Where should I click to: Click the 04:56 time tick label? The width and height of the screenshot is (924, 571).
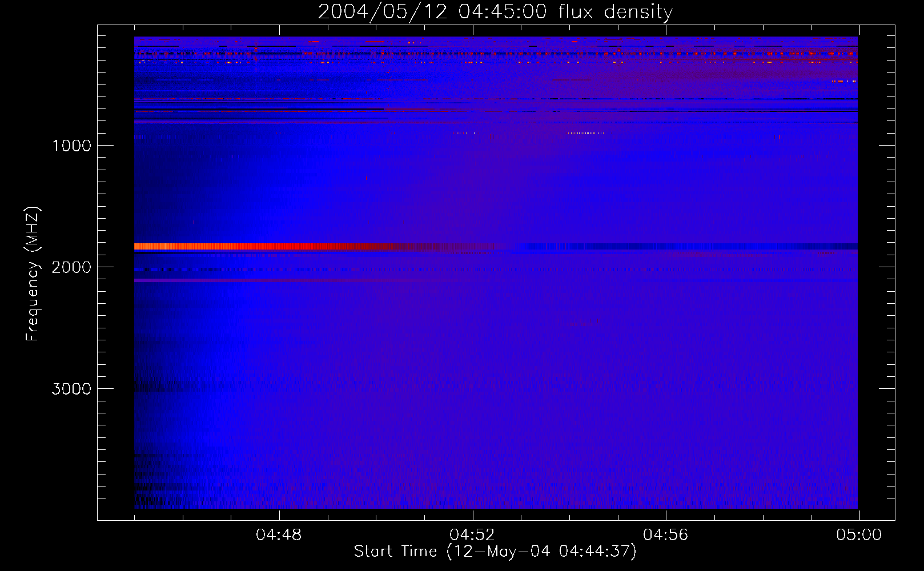[x=666, y=535]
